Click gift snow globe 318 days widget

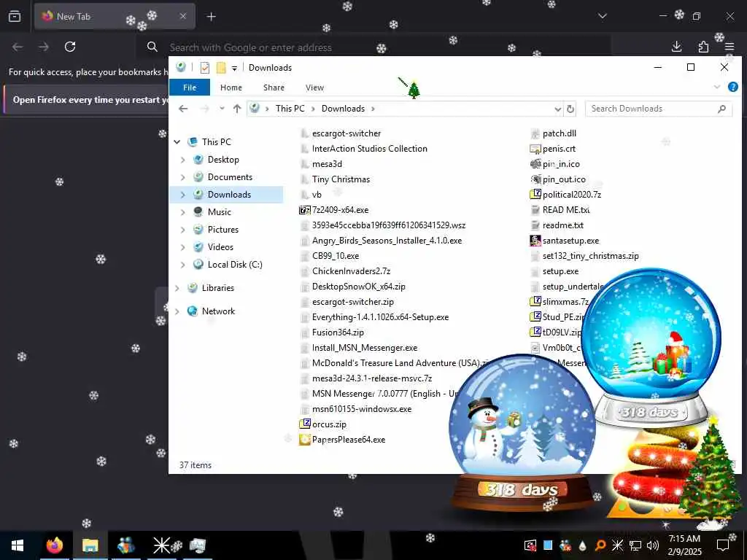651,348
